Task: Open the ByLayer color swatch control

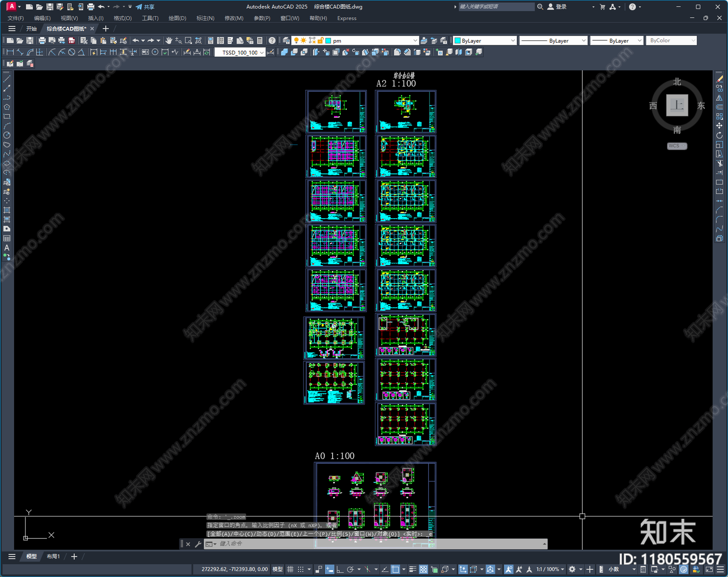Action: [x=485, y=40]
